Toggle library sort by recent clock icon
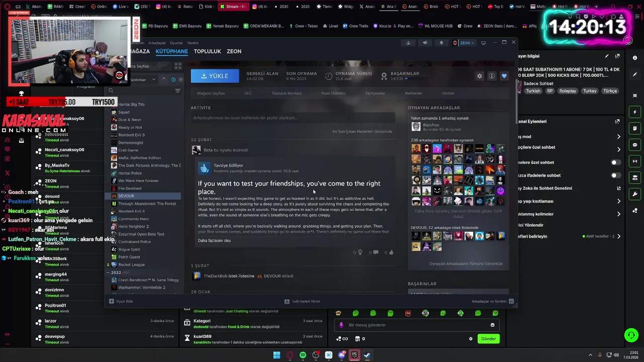The width and height of the screenshot is (644, 362). (x=173, y=79)
